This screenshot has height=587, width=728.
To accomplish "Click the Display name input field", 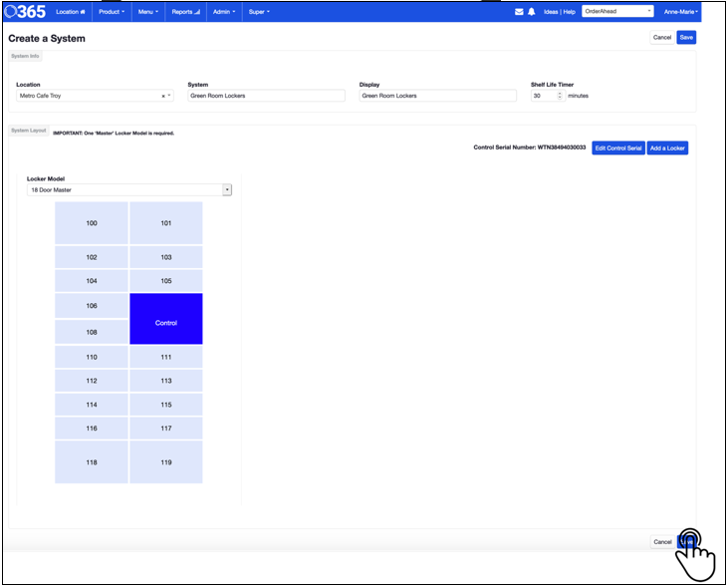I will 437,96.
